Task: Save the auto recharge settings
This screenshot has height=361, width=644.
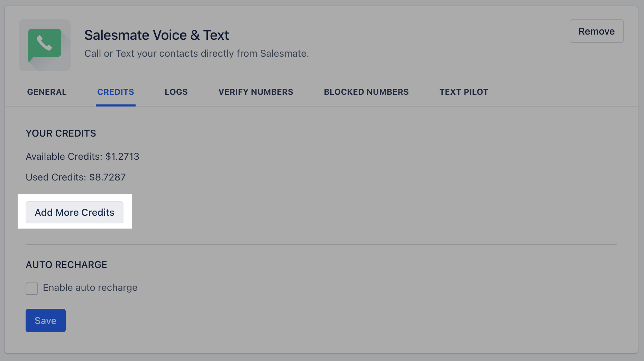Action: (x=45, y=320)
